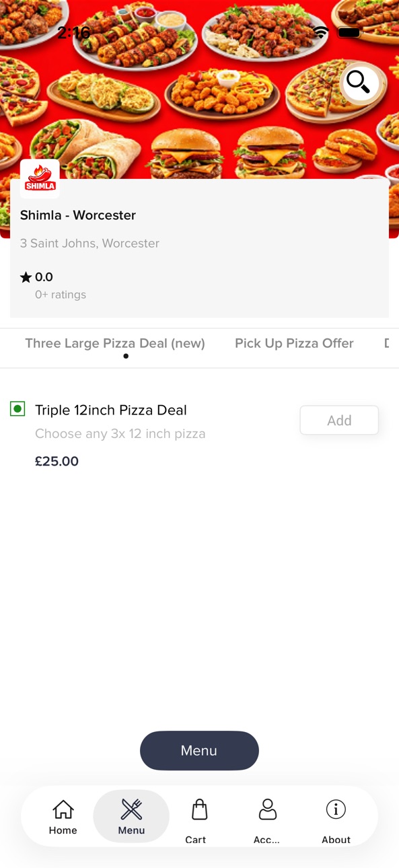
Task: Tap the green vegetarian indicator
Action: [x=17, y=408]
